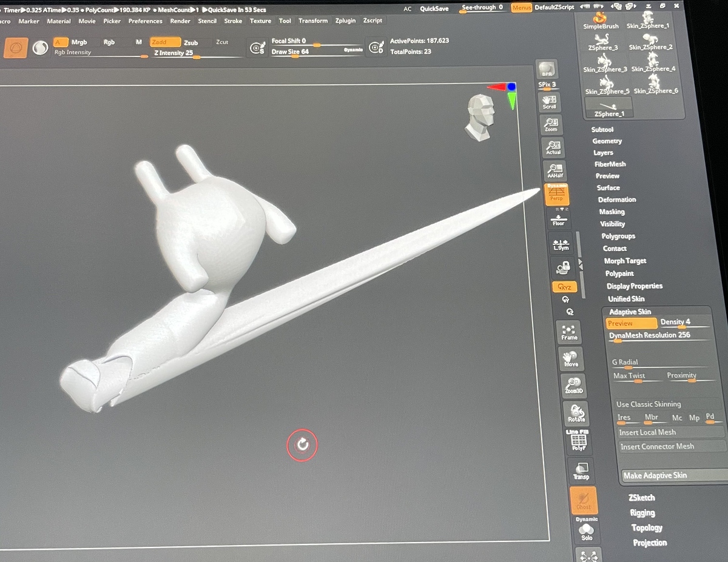This screenshot has height=562, width=728.
Task: Select the Skin_ZSphere_2 tool
Action: pyautogui.click(x=650, y=41)
